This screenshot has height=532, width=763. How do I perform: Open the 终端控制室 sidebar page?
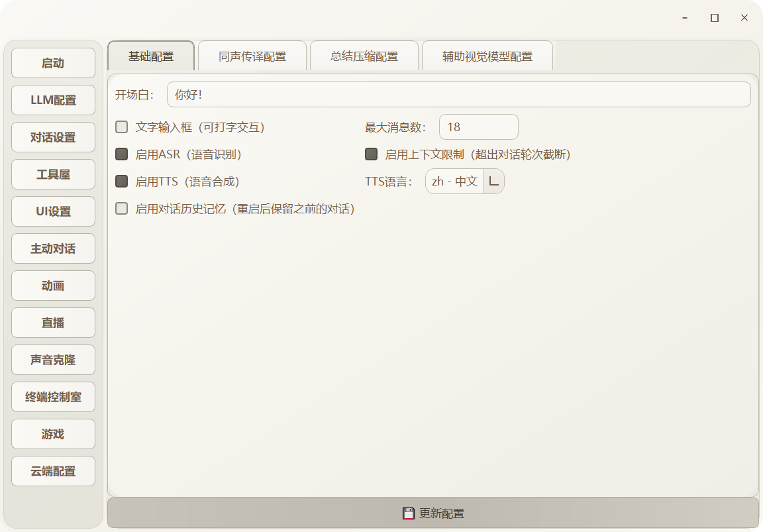(54, 398)
